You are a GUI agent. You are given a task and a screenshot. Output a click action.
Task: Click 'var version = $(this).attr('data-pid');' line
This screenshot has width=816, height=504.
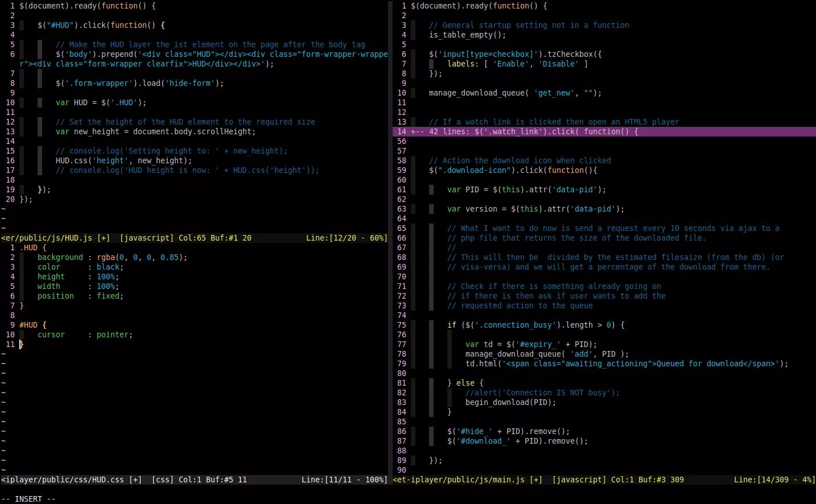[536, 209]
